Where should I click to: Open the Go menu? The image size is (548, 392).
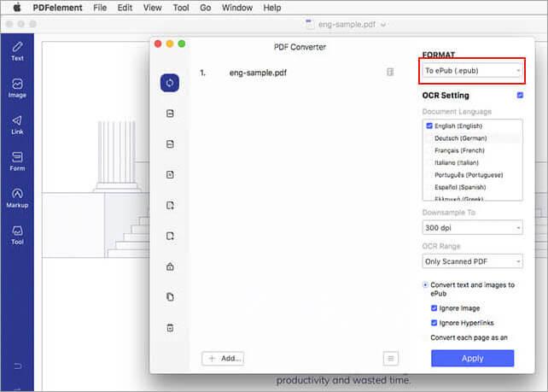(205, 8)
